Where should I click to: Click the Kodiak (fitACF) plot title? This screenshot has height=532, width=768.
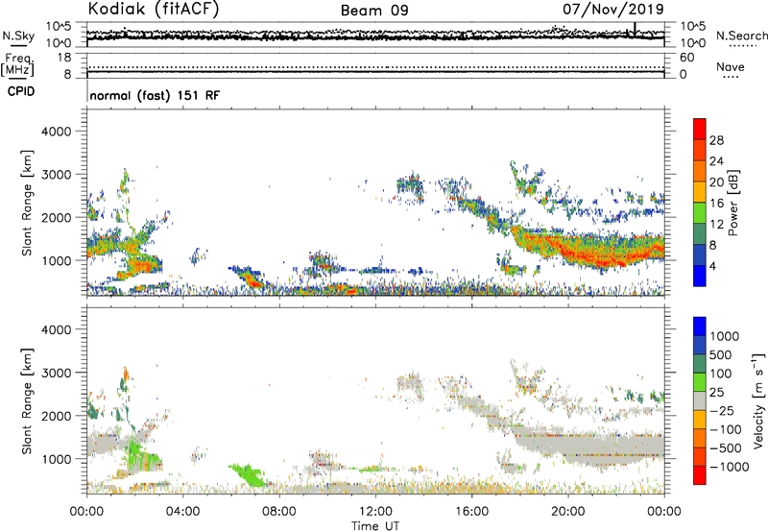[154, 9]
